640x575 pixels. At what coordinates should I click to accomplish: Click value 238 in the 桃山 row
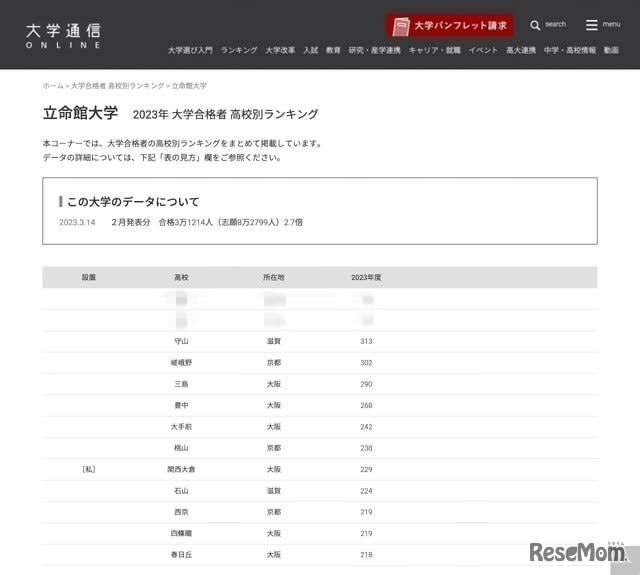point(366,448)
